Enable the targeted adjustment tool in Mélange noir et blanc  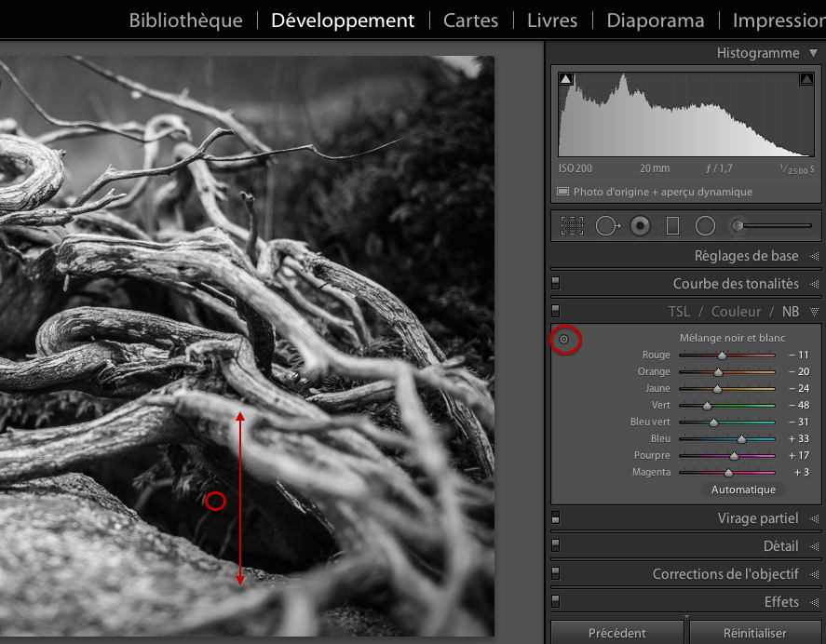[x=565, y=340]
